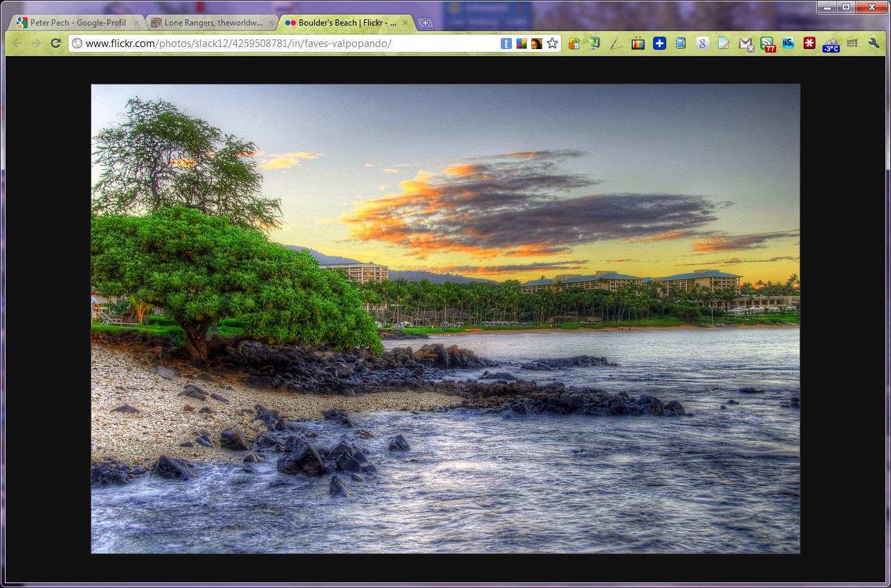
Task: Click the Google search 'g' extension icon
Action: coord(702,44)
